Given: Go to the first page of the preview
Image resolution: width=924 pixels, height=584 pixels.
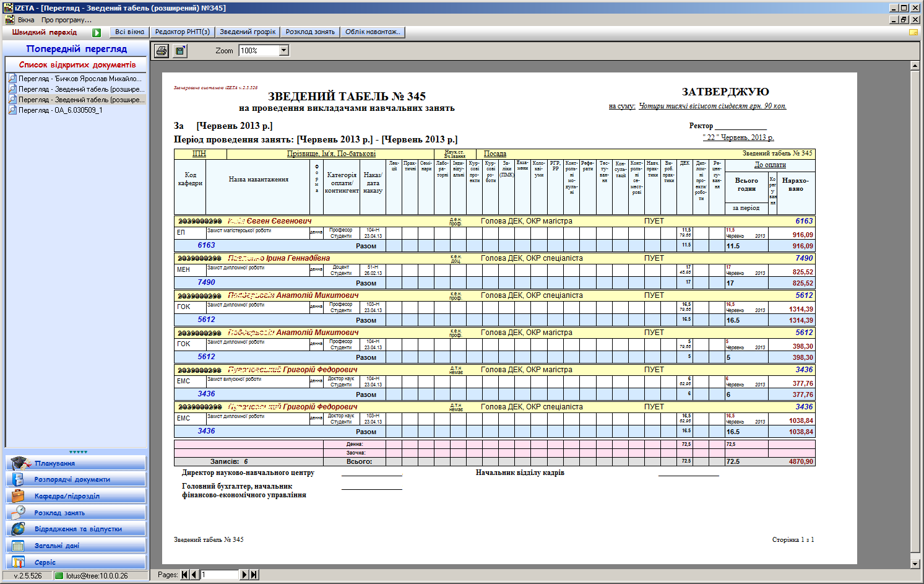Looking at the screenshot, I should (x=184, y=575).
